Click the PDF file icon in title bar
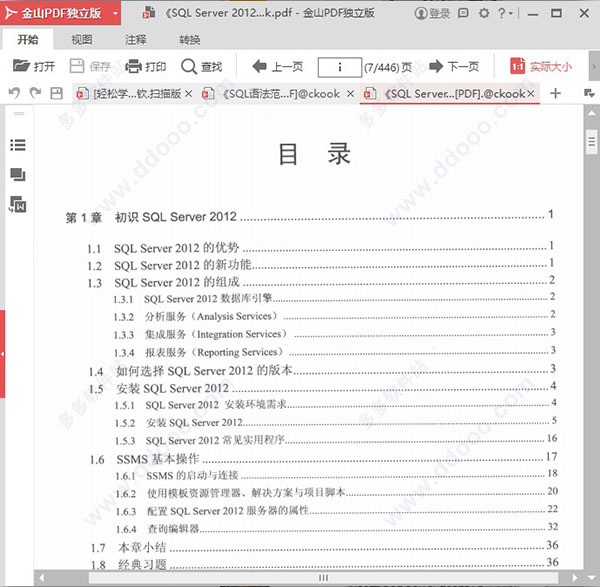 (x=148, y=13)
